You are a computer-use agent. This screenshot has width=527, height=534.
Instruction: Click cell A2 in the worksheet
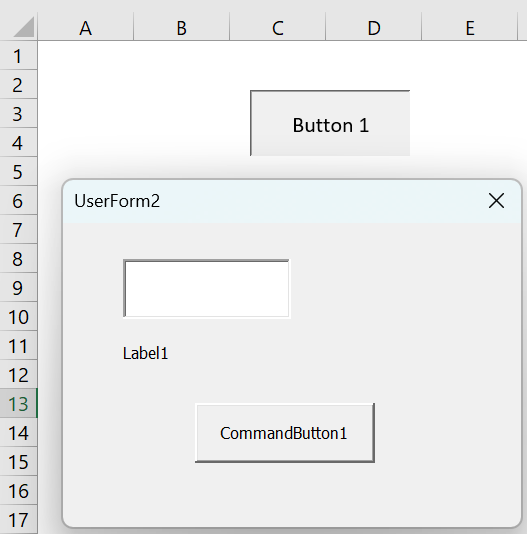click(x=86, y=84)
